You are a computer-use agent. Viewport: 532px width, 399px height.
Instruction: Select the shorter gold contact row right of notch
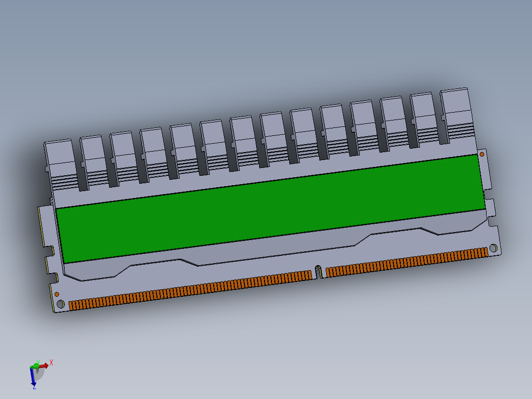click(x=407, y=262)
